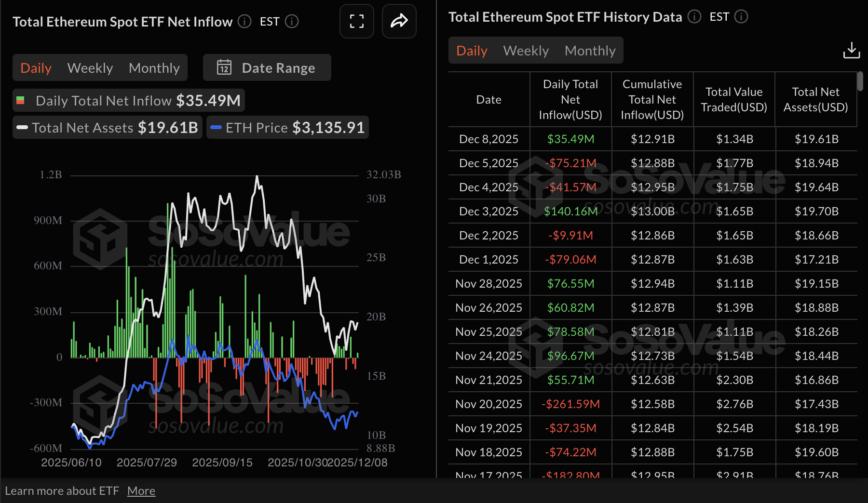Open info tooltip next to chart title
Screen dimensions: 868x503
click(244, 21)
